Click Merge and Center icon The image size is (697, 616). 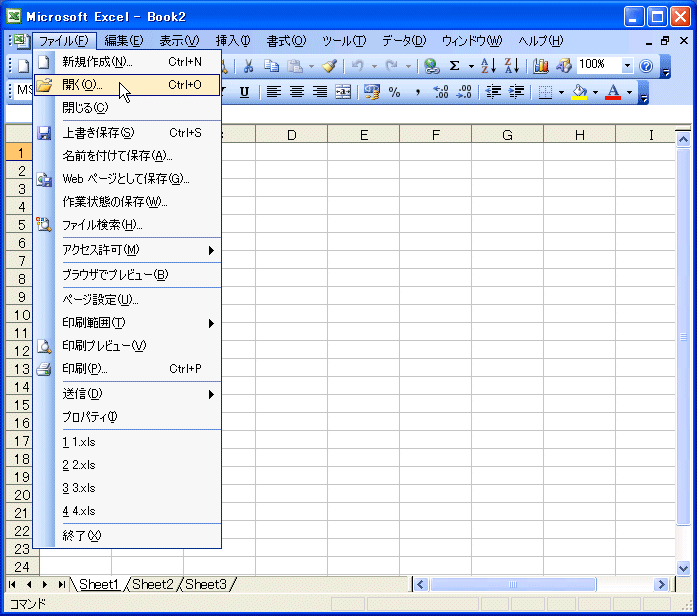tap(343, 92)
